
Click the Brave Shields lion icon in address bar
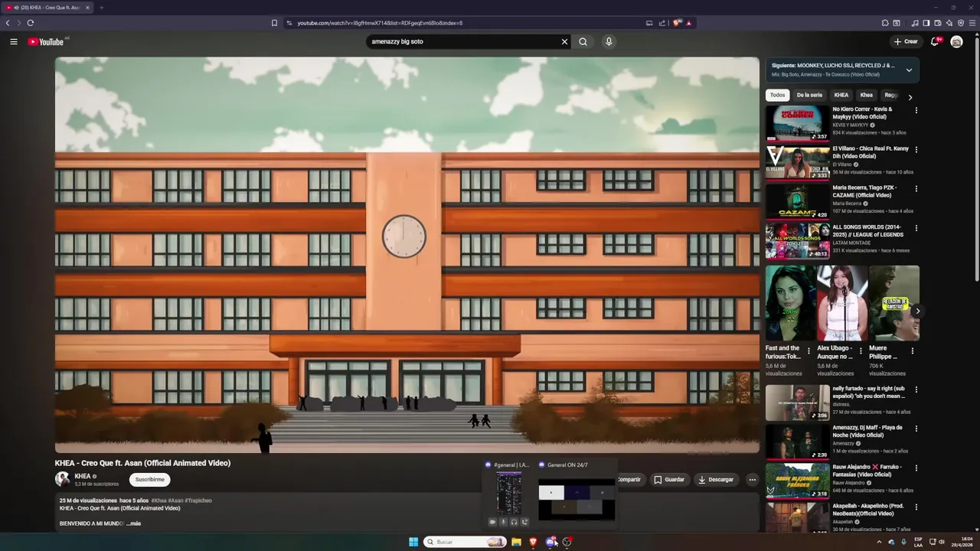tap(677, 23)
